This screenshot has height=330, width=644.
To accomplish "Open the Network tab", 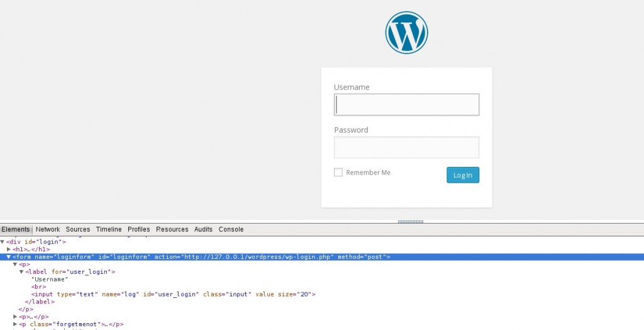I will tap(48, 229).
